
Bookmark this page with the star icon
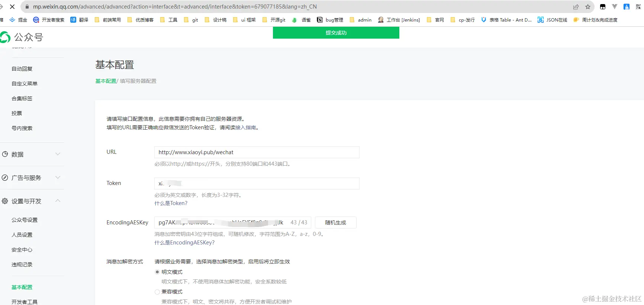588,7
